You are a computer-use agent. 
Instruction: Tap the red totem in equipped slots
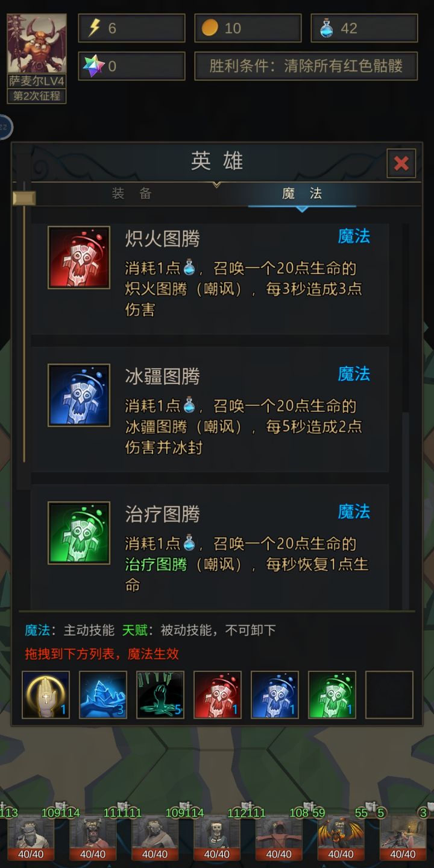pos(218,695)
